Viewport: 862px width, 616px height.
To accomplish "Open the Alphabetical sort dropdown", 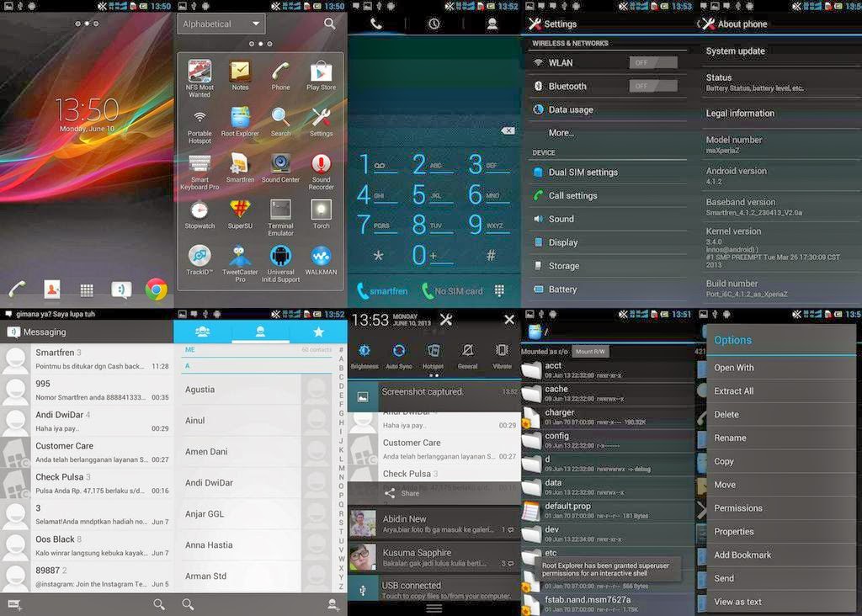I will click(x=221, y=24).
